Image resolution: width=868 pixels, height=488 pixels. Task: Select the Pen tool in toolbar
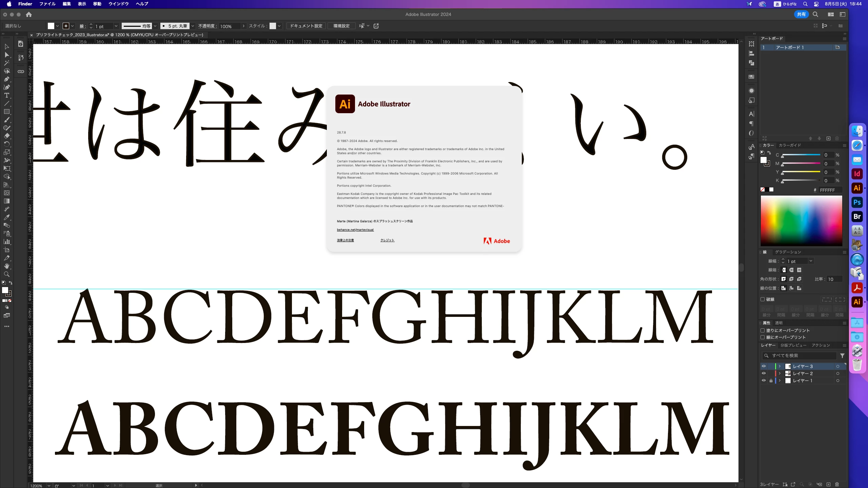[x=6, y=79]
